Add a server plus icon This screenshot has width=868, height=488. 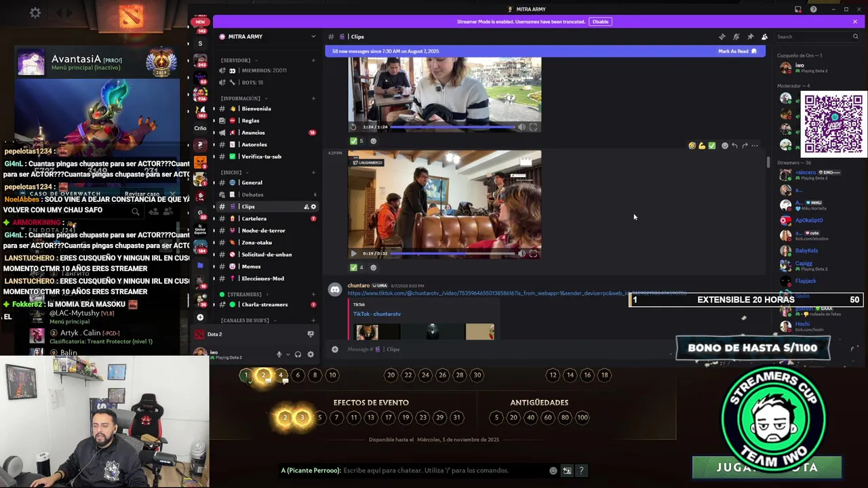(x=200, y=317)
